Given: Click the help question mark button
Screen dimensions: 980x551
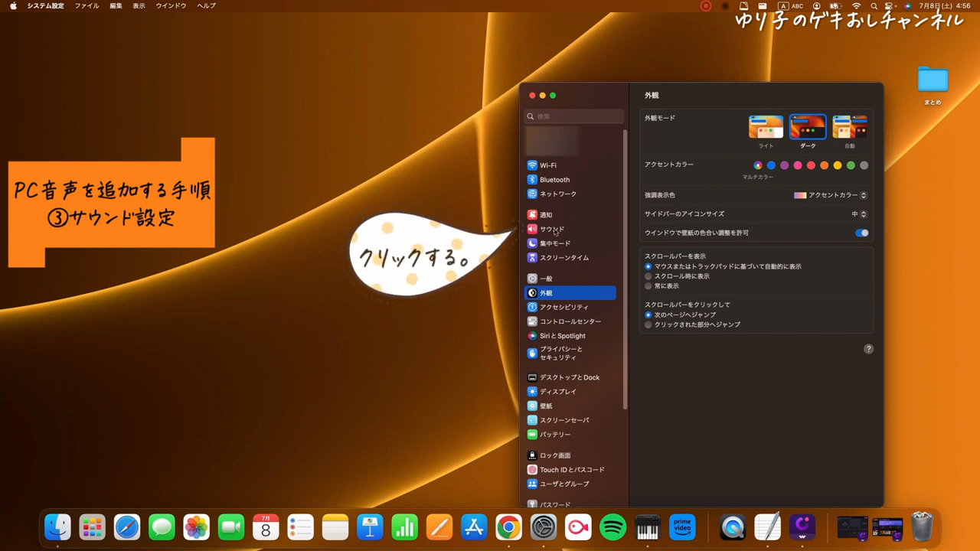Looking at the screenshot, I should (x=868, y=349).
